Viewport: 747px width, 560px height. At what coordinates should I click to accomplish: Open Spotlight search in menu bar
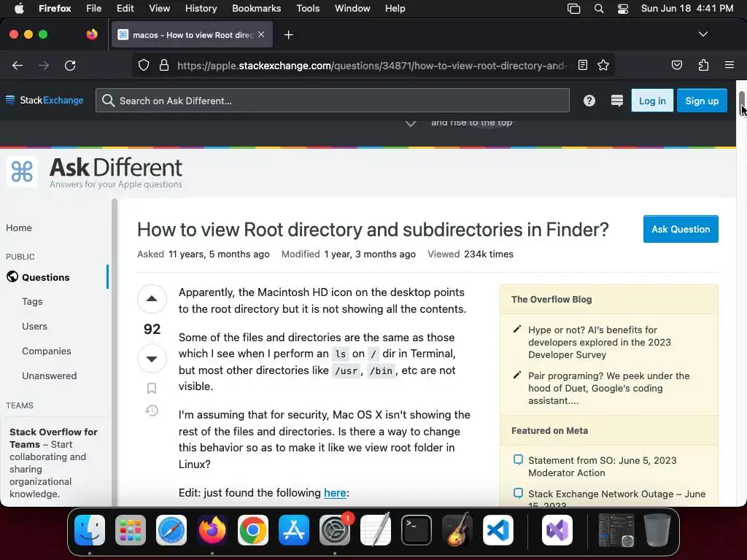click(599, 9)
